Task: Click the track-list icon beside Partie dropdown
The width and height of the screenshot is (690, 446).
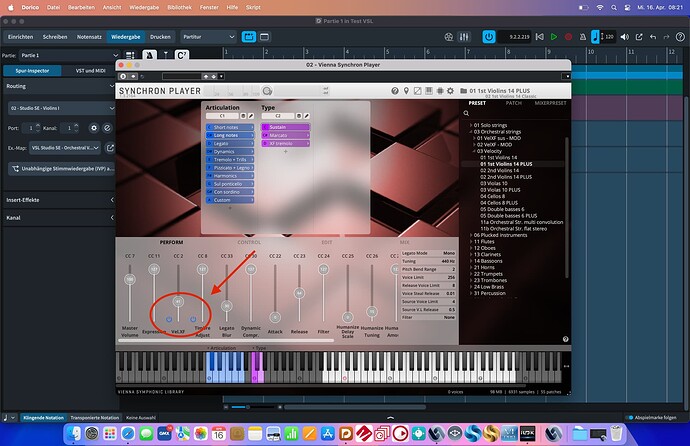Action: tap(130, 55)
